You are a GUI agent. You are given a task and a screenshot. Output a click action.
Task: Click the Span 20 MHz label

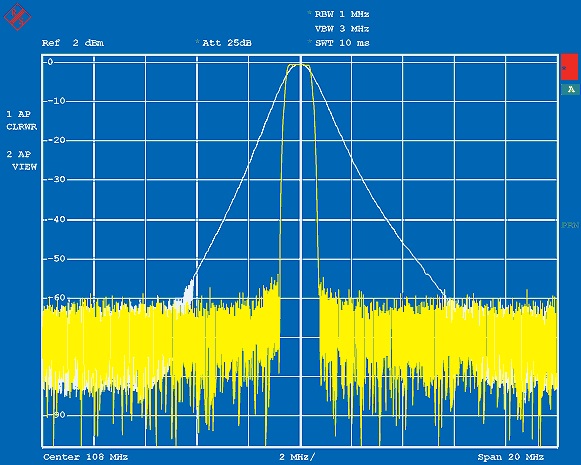click(511, 457)
